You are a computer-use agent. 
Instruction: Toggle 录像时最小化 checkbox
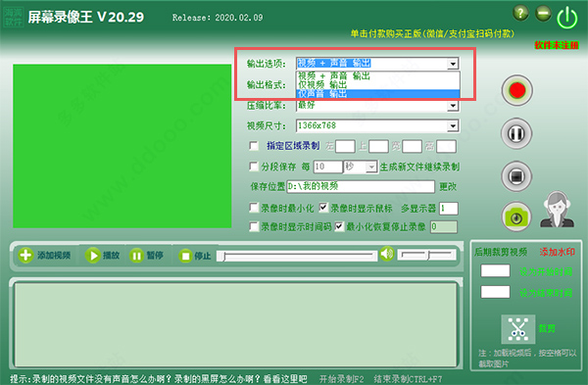pyautogui.click(x=254, y=208)
